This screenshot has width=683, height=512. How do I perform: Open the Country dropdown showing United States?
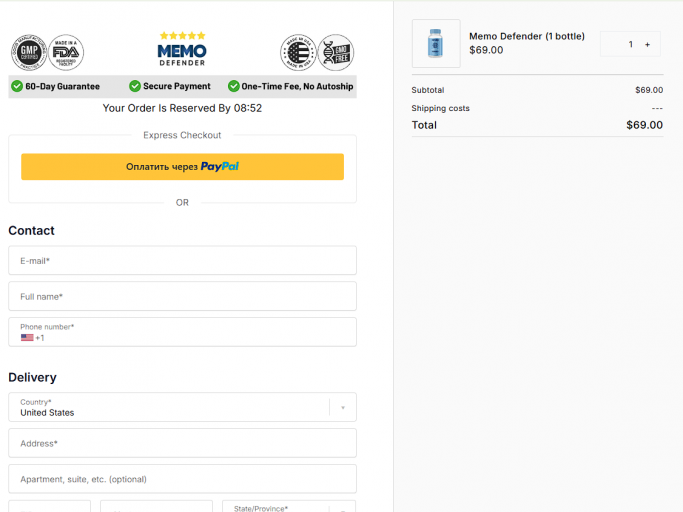[183, 407]
